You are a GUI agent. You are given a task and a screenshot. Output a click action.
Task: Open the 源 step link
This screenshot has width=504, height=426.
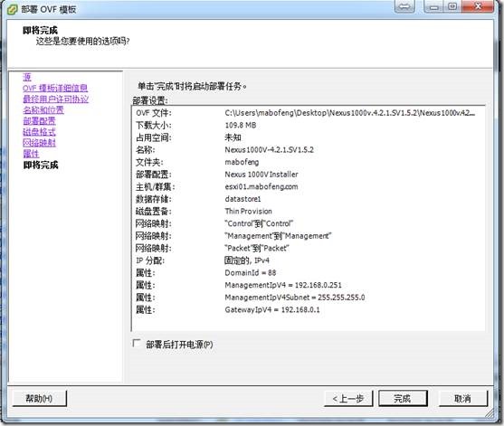click(27, 77)
